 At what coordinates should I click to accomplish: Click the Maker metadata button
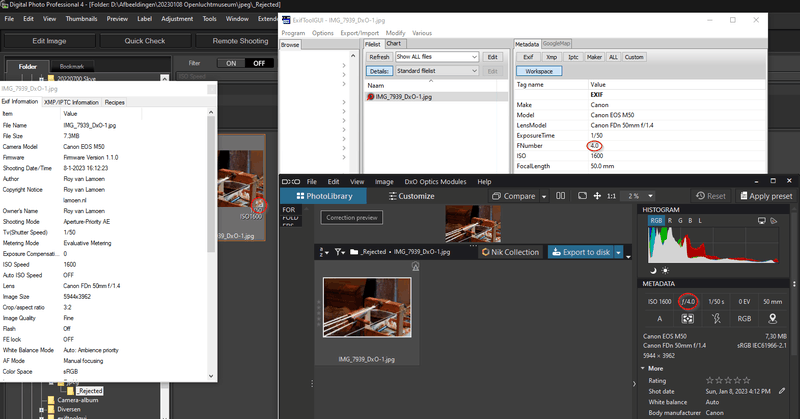[x=594, y=57]
